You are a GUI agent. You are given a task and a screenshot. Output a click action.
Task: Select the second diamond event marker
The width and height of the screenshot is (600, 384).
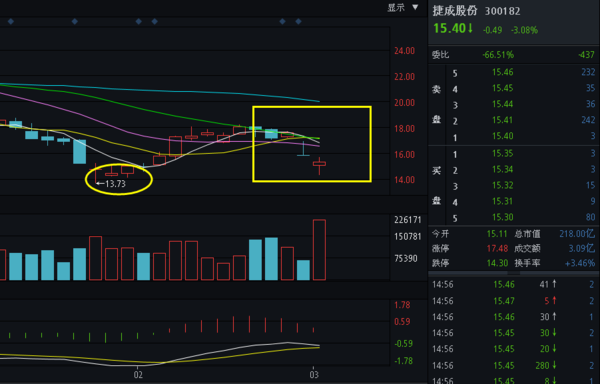pyautogui.click(x=75, y=21)
